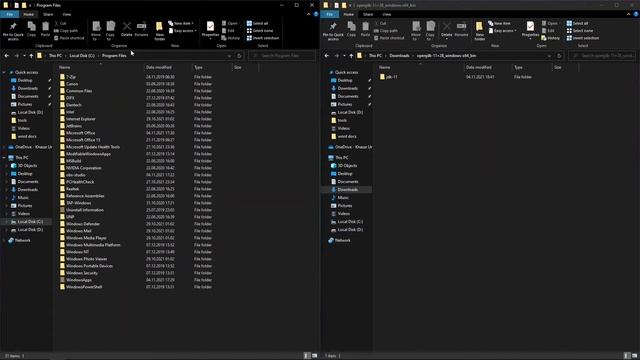Open View tab in Program Files window
This screenshot has height=360, width=640.
67,14
